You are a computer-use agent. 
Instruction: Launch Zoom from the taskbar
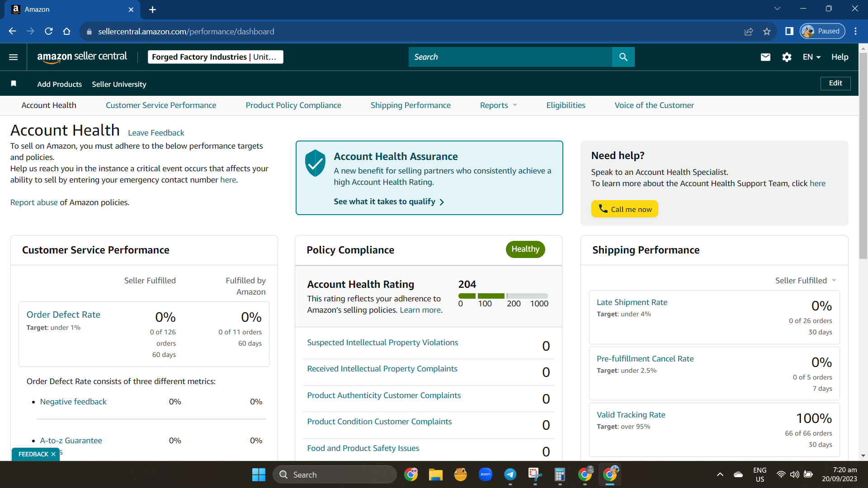pos(486,474)
